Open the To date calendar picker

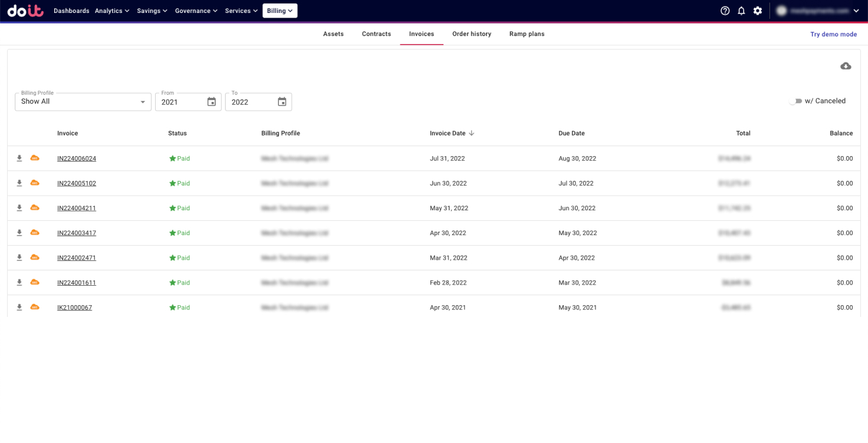point(282,102)
